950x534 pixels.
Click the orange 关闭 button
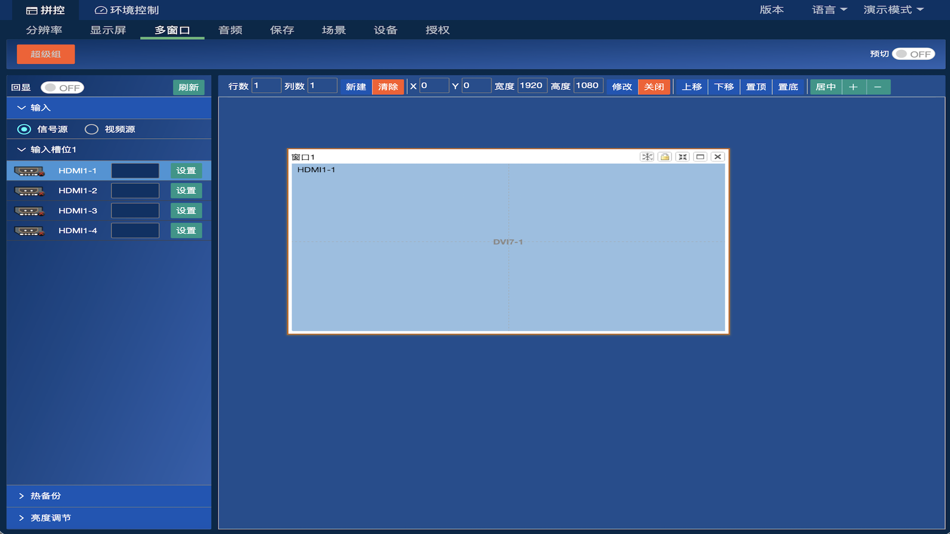tap(654, 87)
